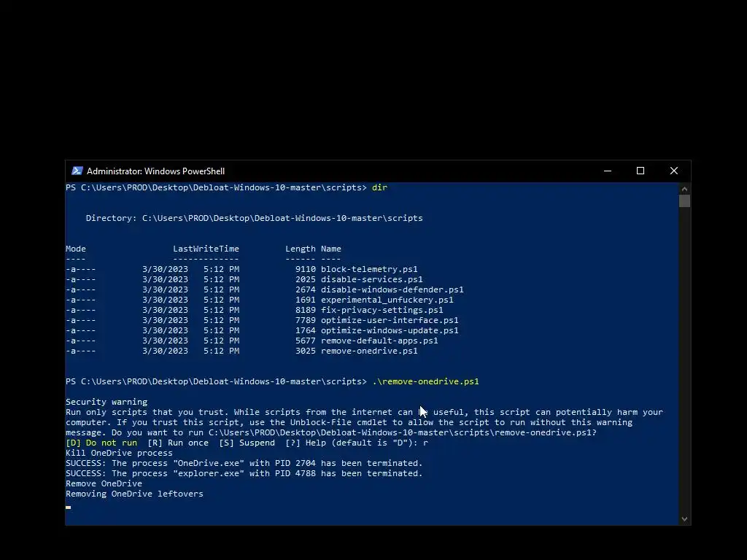Click file name disable-windows-defender.ps1
This screenshot has width=747, height=560.
point(392,289)
